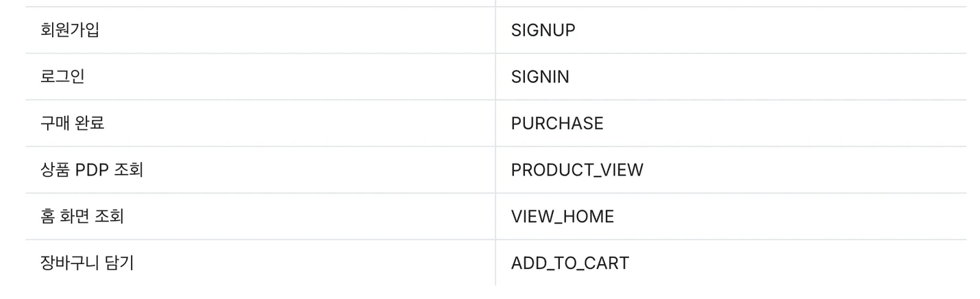This screenshot has height=299, width=980.
Task: Select the ADD_TO_CART event name text
Action: (569, 263)
